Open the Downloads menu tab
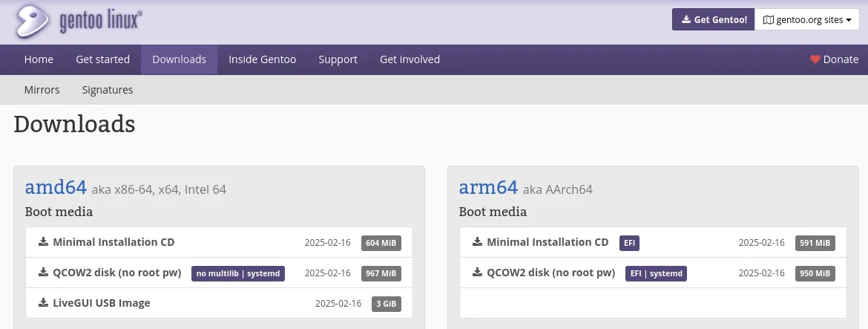Screen dimensions: 868x329 [179, 59]
